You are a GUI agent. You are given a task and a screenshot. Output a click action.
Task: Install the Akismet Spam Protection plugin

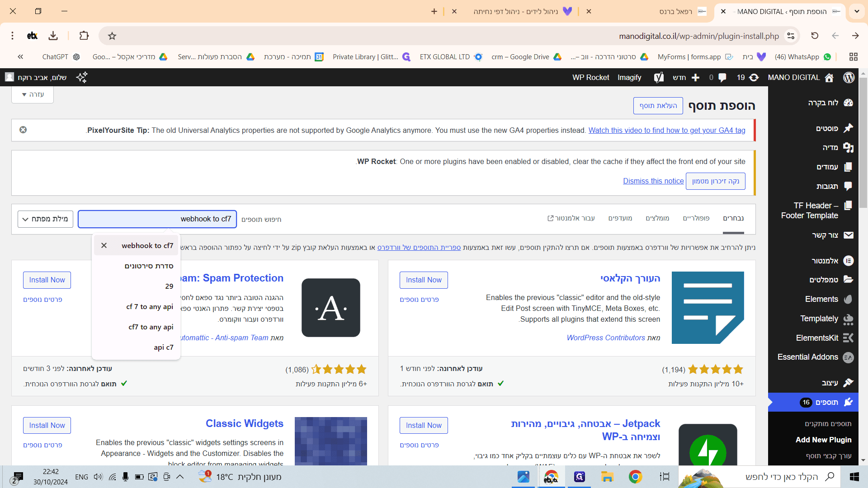[x=47, y=280]
